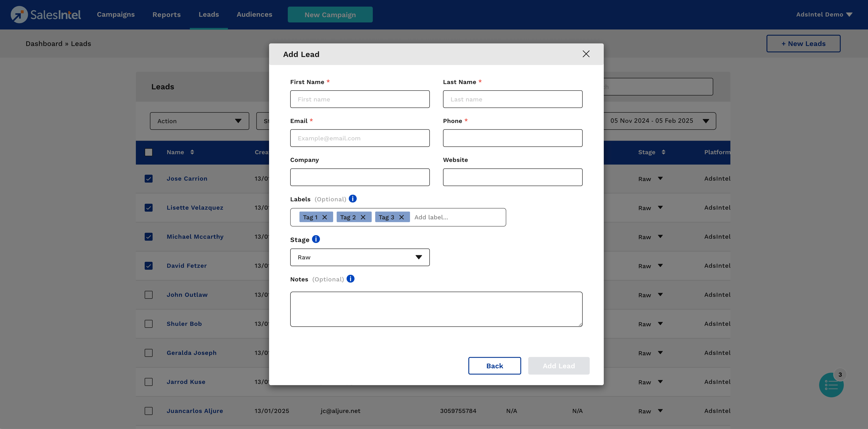Click the Labels info icon

click(353, 199)
